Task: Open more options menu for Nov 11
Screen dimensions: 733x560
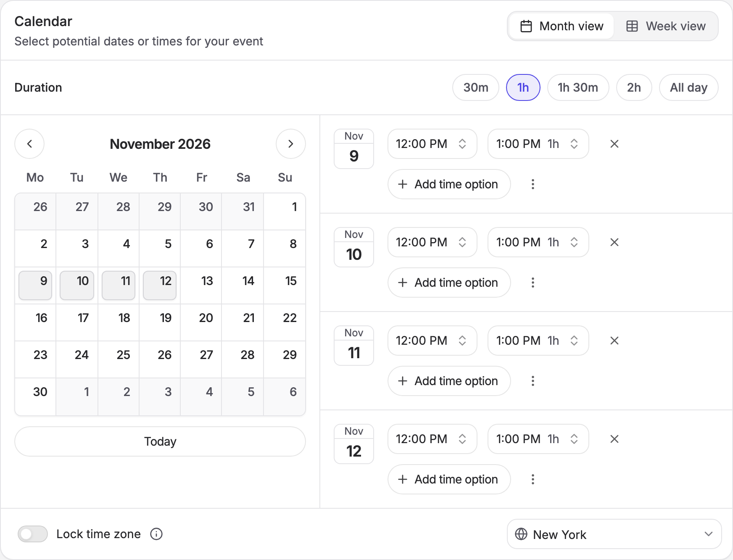Action: (533, 381)
